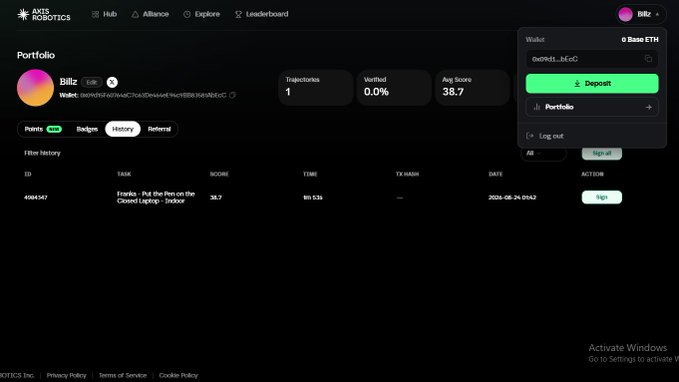Click Sign for trajectory 4984347
The image size is (679, 382).
click(601, 197)
